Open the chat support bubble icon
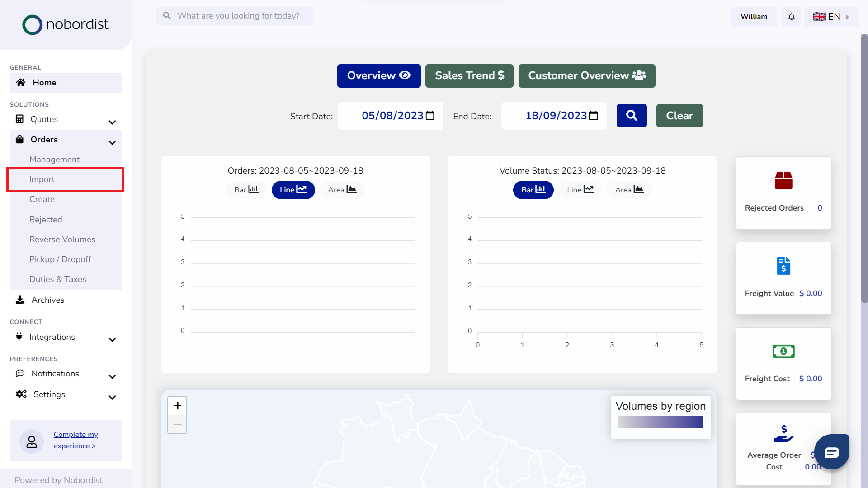 coord(831,452)
